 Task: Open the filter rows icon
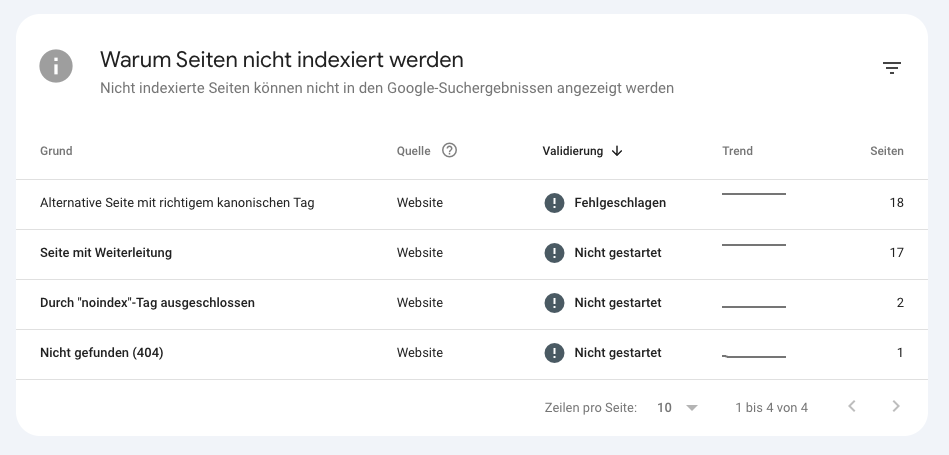(x=892, y=68)
